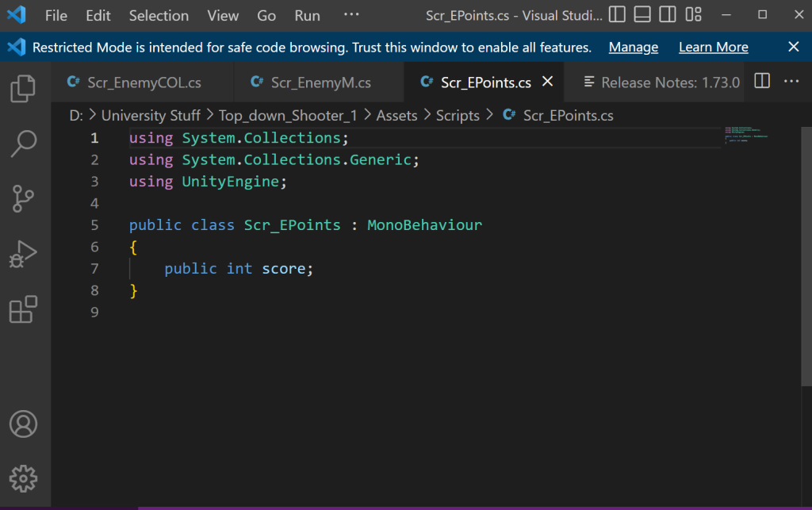
Task: Expand the Scripts folder breadcrumb
Action: coord(458,116)
